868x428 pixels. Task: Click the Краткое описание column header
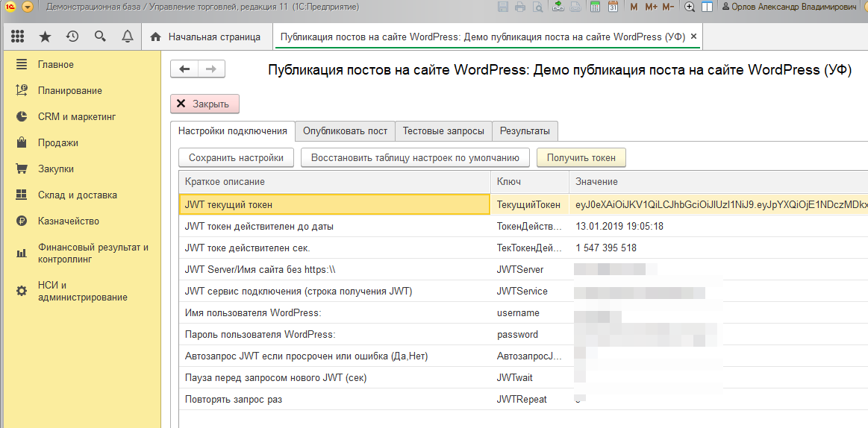point(335,181)
